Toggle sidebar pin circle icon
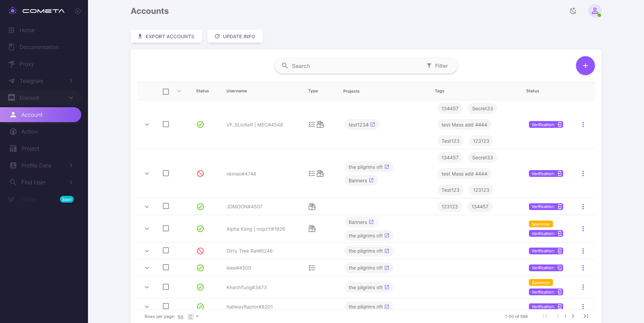Screen dimensions: 644x323 point(78,11)
